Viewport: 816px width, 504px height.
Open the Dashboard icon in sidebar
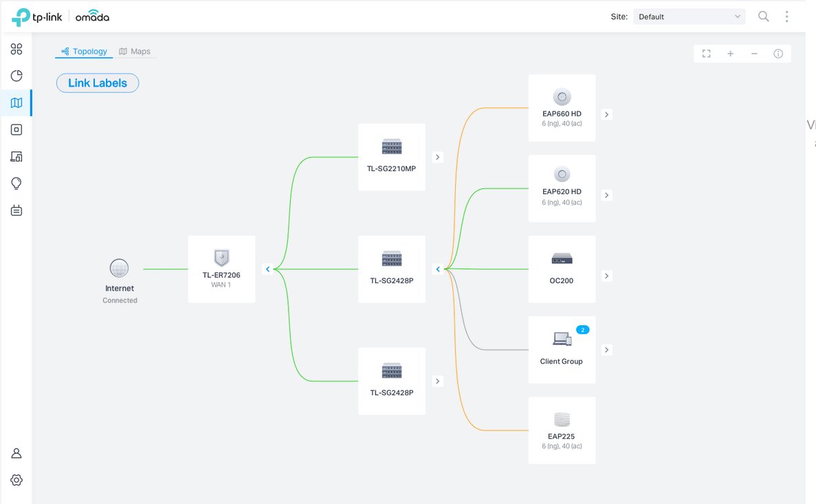click(x=16, y=49)
